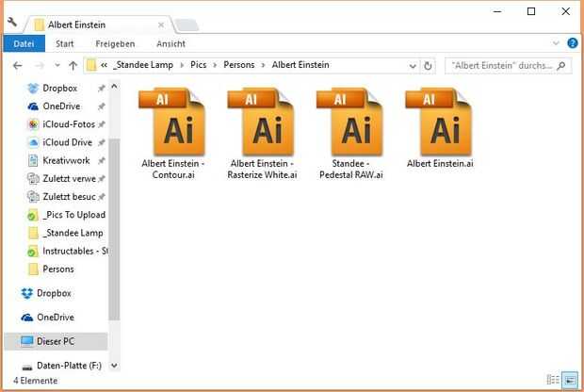Show hidden breadcrumb parents via double chevron
The height and width of the screenshot is (392, 584).
[104, 65]
